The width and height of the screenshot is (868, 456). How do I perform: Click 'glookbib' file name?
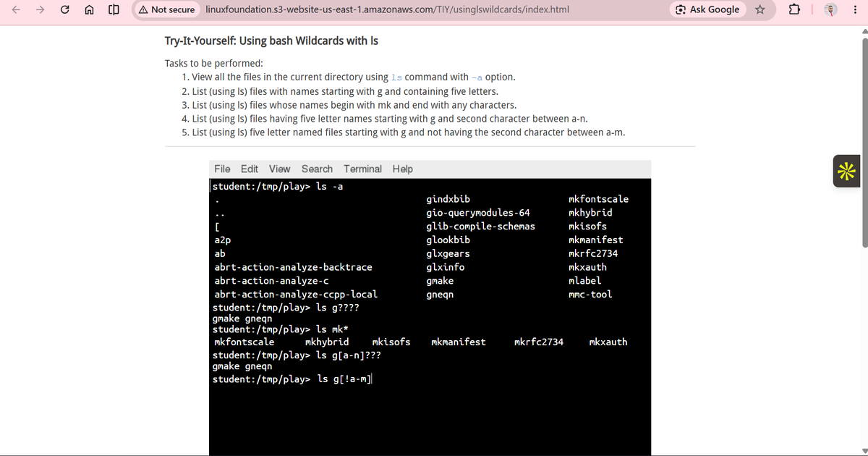click(448, 240)
